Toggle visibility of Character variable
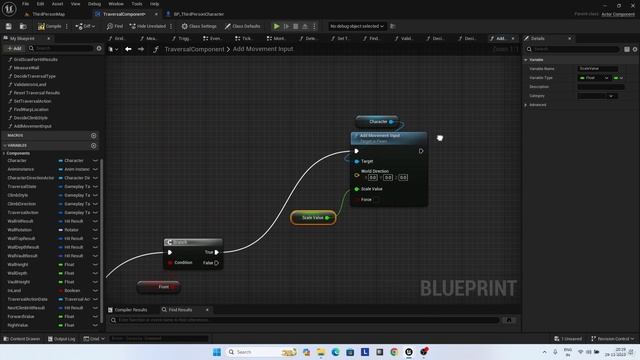Image resolution: width=640 pixels, height=360 pixels. [95, 161]
